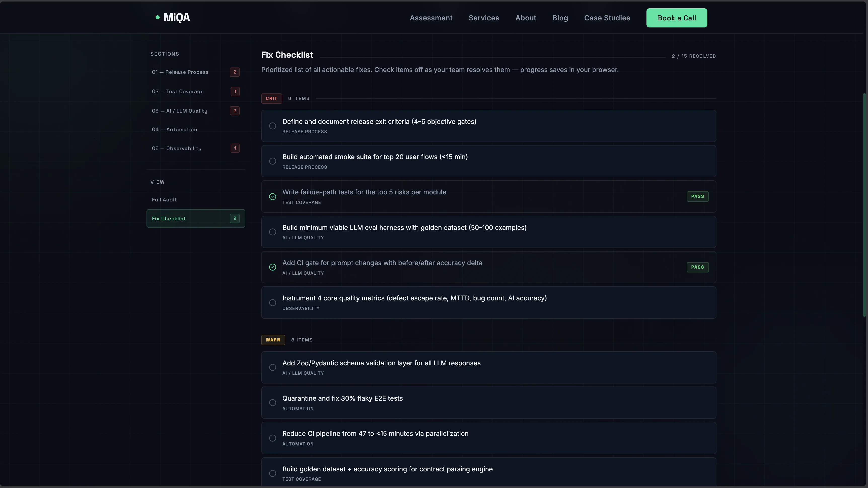The height and width of the screenshot is (488, 868).
Task: Check off 'Build golden dataset + accuracy scoring'
Action: tap(273, 473)
